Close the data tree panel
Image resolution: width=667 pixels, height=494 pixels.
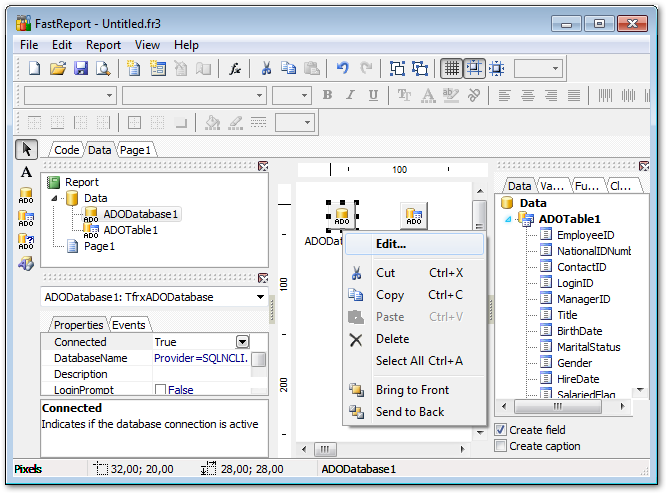click(644, 166)
